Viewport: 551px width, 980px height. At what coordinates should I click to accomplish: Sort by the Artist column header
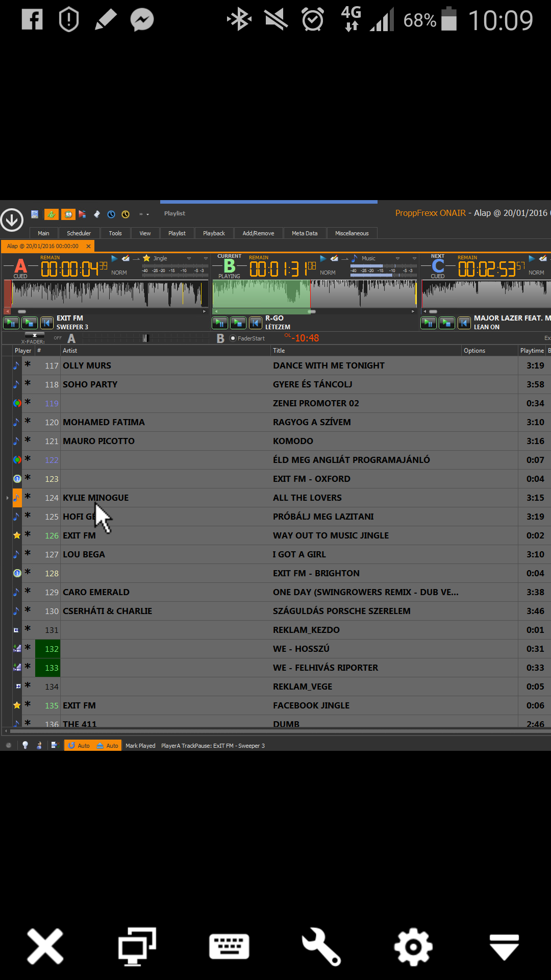click(x=165, y=351)
